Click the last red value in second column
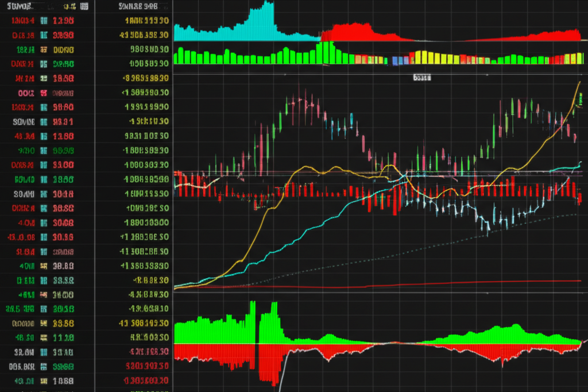 [x=145, y=380]
